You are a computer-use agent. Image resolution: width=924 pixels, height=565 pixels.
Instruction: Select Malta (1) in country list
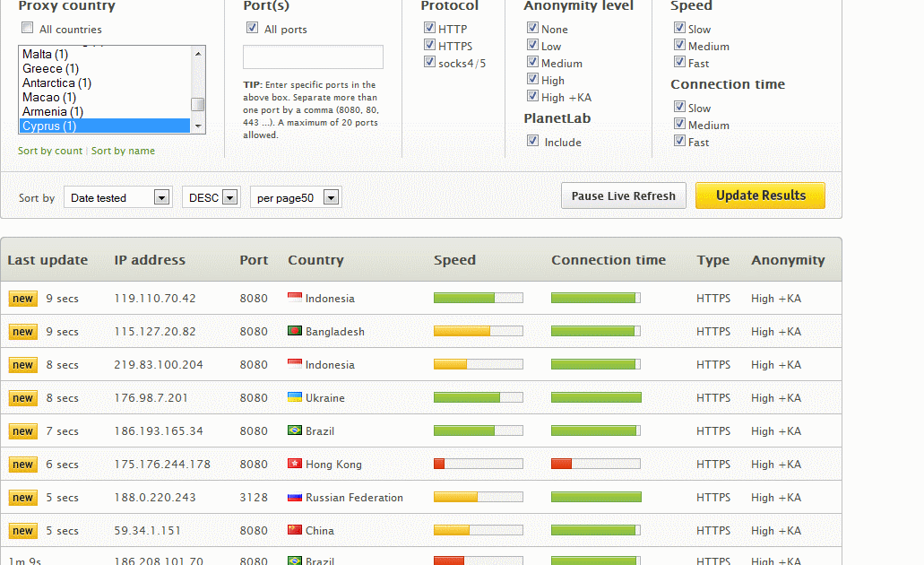coord(105,55)
